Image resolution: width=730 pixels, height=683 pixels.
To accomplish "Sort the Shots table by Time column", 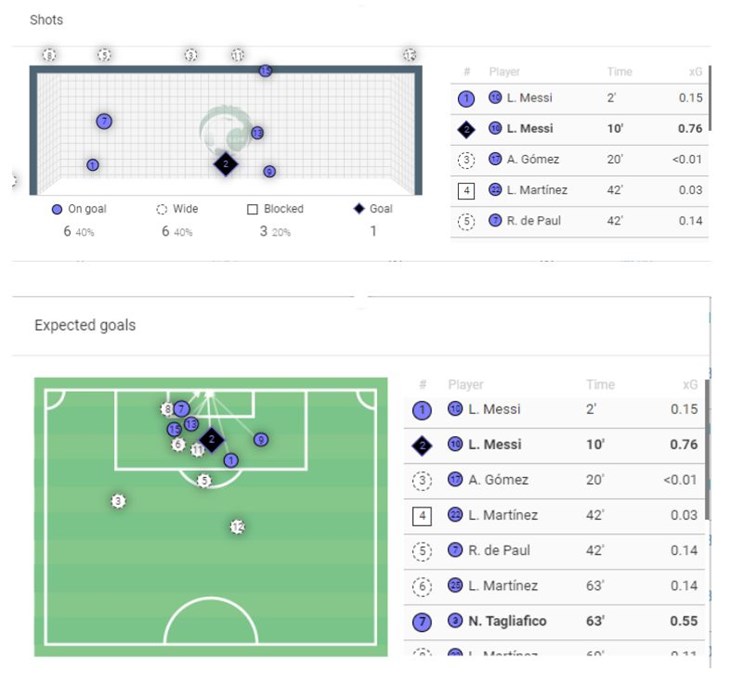I will (619, 72).
